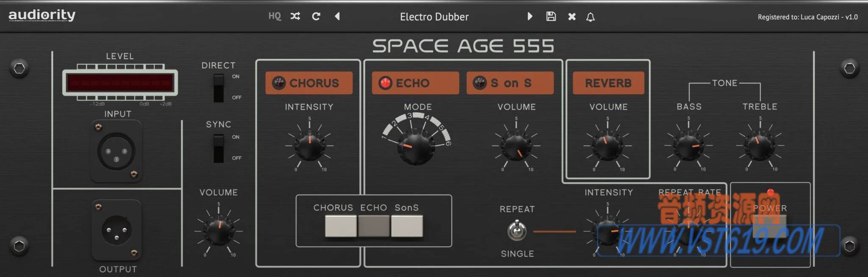Click the CHORUS header lamp indicator
Viewport: 868px width, 277px height.
coord(278,83)
